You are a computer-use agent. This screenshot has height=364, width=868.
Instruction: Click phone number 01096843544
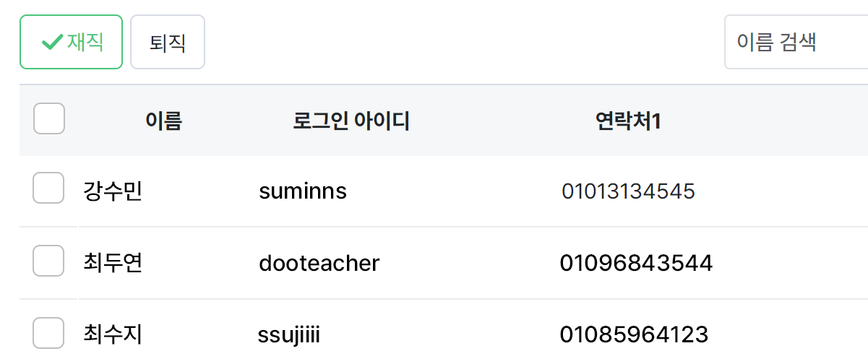636,263
